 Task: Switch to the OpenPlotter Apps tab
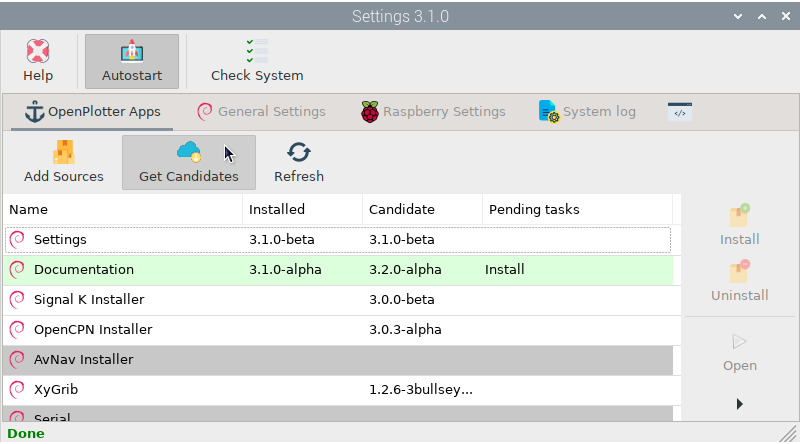[x=92, y=112]
